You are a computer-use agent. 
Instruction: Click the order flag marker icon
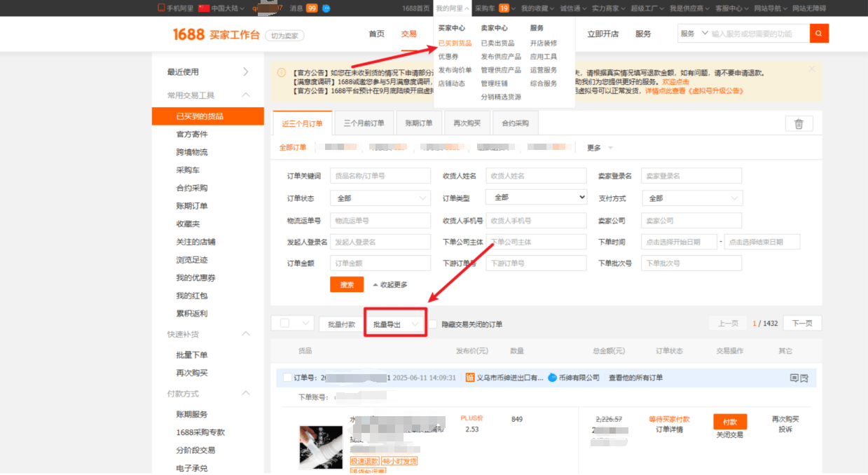pyautogui.click(x=804, y=378)
